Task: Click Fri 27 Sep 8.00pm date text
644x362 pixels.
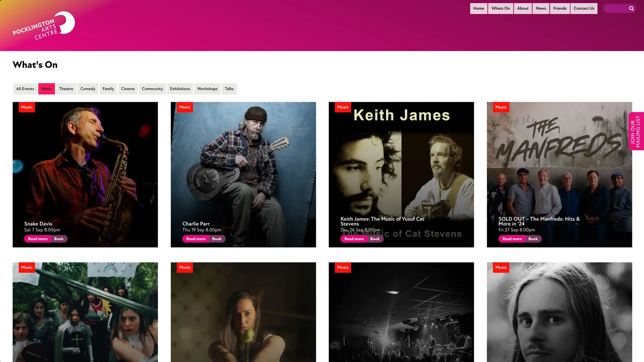Action: [x=517, y=230]
